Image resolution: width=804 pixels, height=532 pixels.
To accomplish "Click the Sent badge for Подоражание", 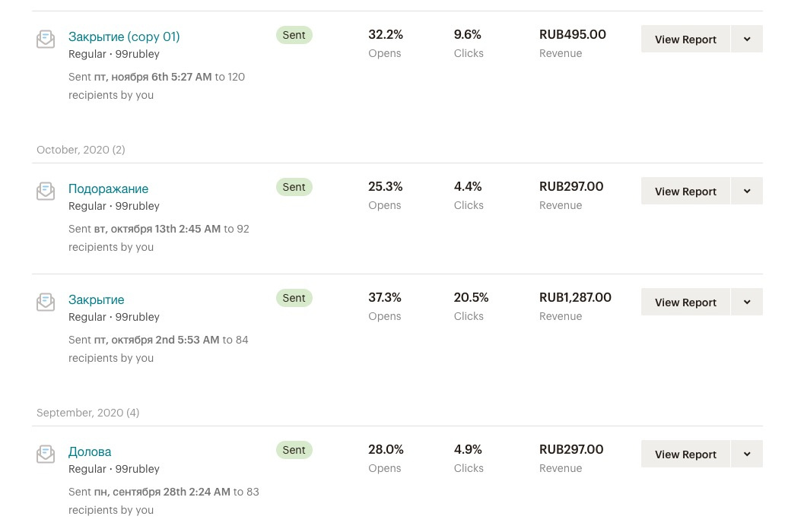I will coord(294,187).
